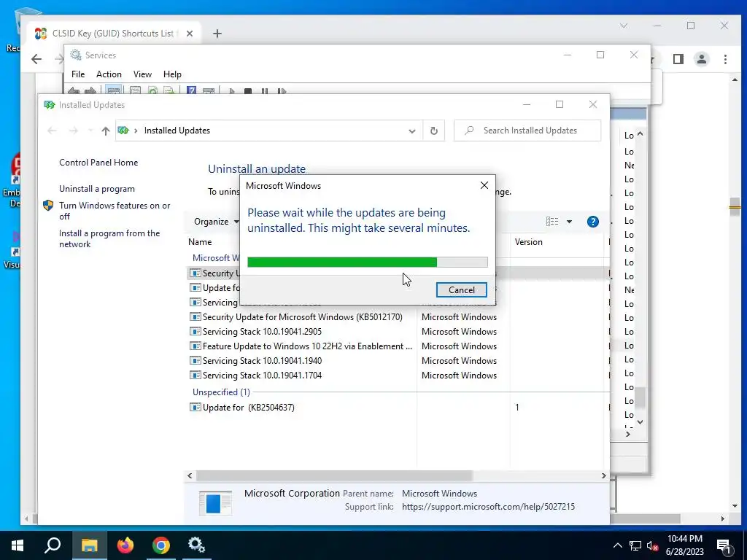Screen dimensions: 747x560
Task: Click the Services gear taskbar icon
Action: [x=196, y=545]
